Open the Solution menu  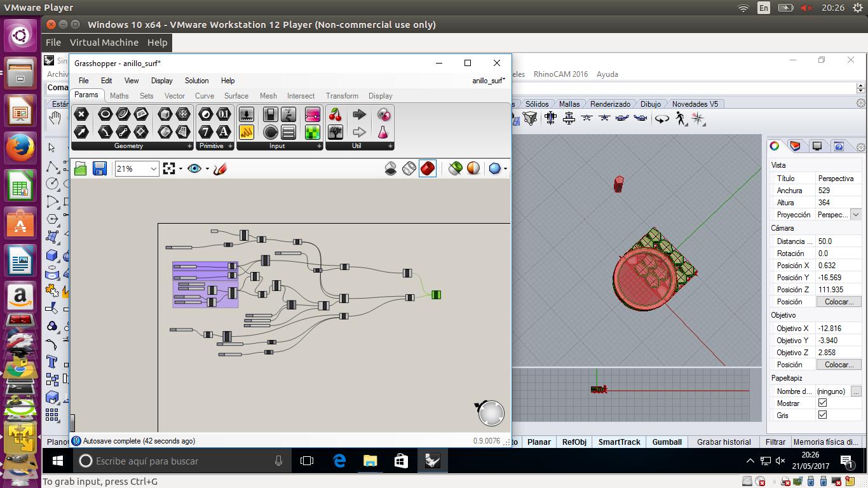196,81
